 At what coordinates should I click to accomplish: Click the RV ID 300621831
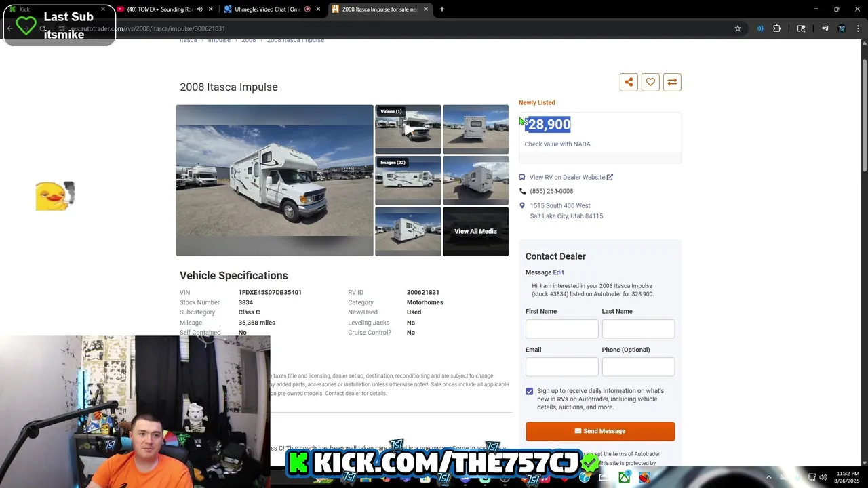423,293
